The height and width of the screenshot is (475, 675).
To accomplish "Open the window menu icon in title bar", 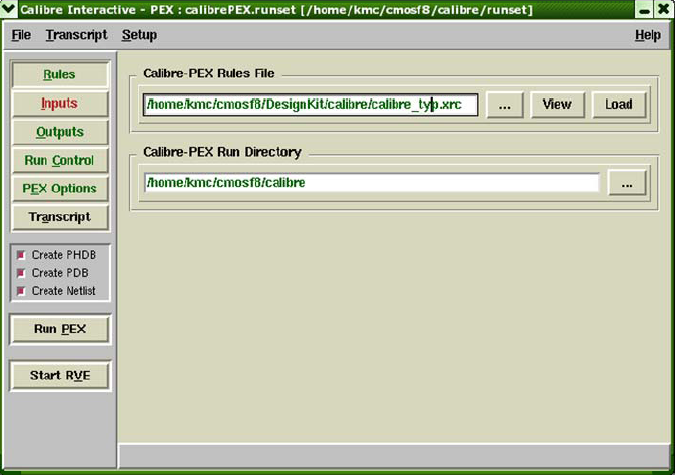I will [8, 9].
